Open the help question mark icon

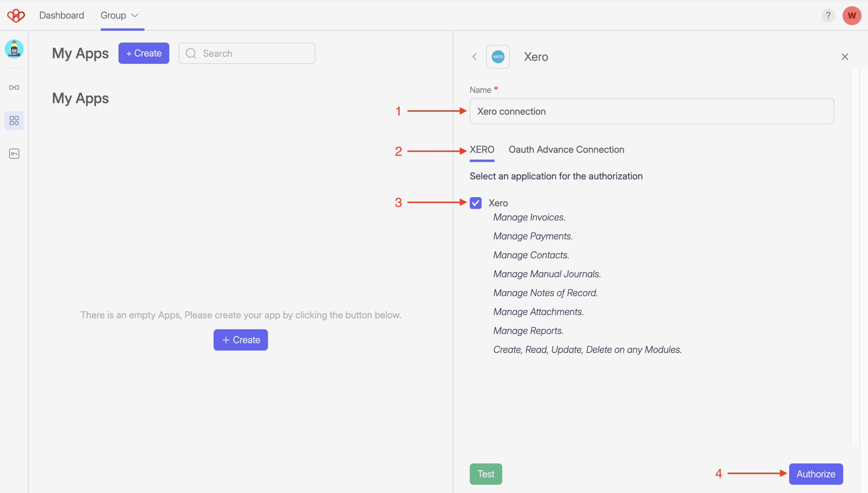click(x=828, y=16)
